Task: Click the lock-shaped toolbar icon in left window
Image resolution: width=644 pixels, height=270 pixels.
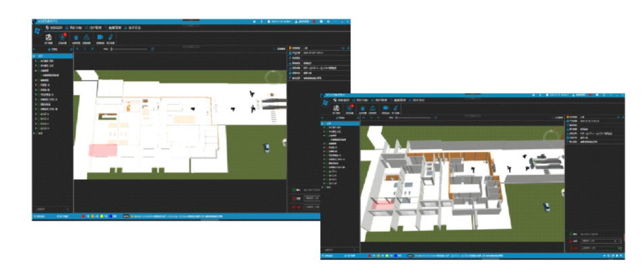Action: pyautogui.click(x=76, y=37)
